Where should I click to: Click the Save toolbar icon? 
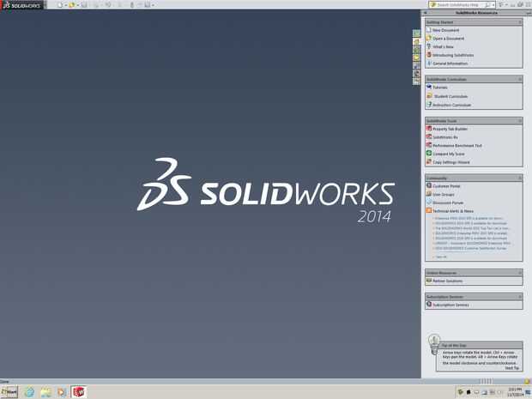pyautogui.click(x=84, y=5)
